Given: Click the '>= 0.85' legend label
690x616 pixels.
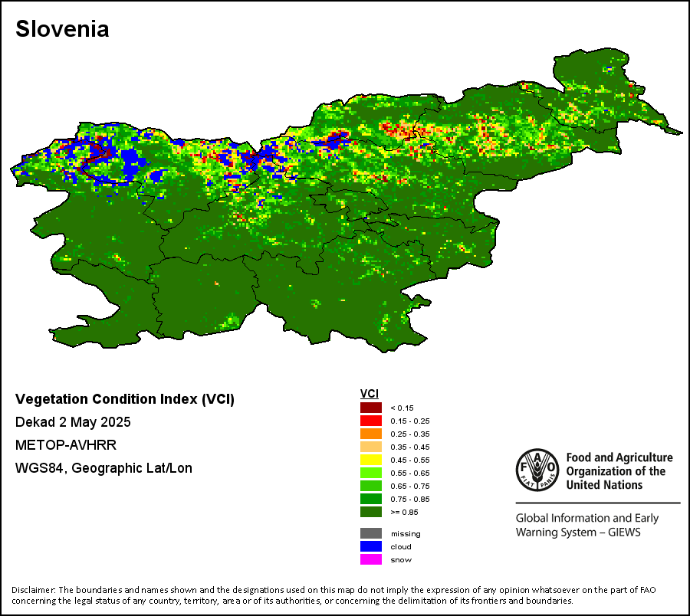Looking at the screenshot, I should pyautogui.click(x=404, y=513).
